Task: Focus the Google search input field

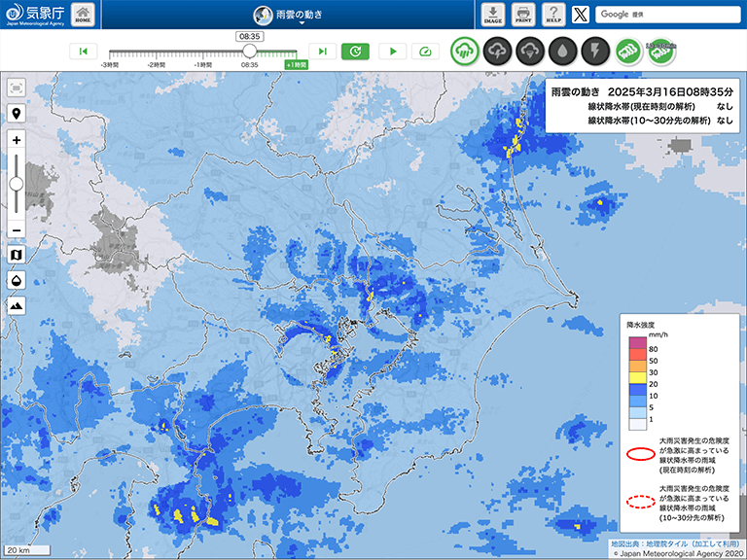Action: [x=668, y=15]
